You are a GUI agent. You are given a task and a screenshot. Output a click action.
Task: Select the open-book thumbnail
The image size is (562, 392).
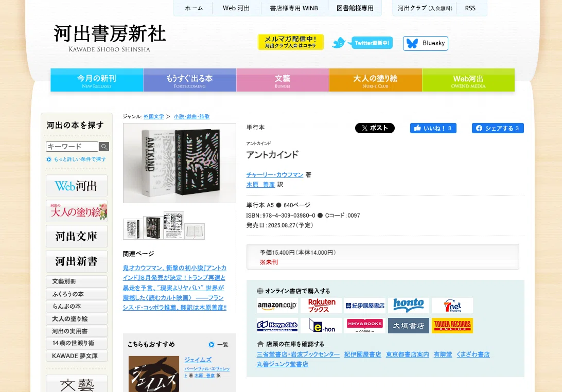click(195, 231)
